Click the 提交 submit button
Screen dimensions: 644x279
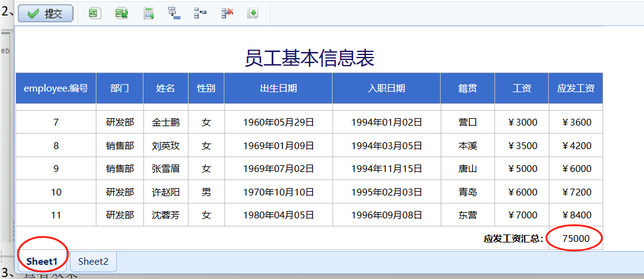click(x=46, y=14)
